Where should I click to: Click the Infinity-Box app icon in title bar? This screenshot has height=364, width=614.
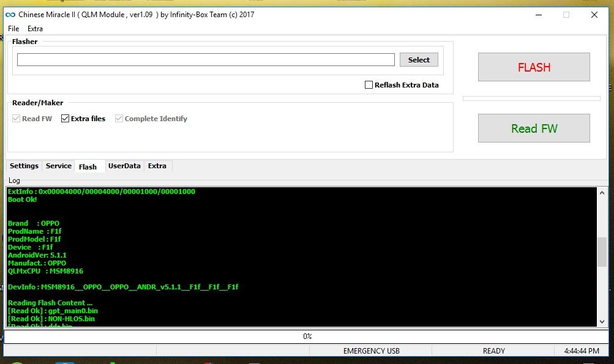pos(10,15)
